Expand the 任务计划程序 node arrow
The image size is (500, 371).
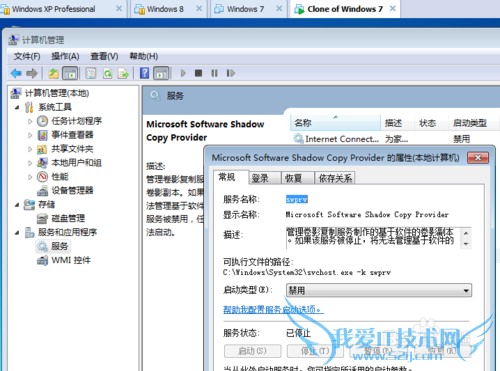[x=30, y=121]
